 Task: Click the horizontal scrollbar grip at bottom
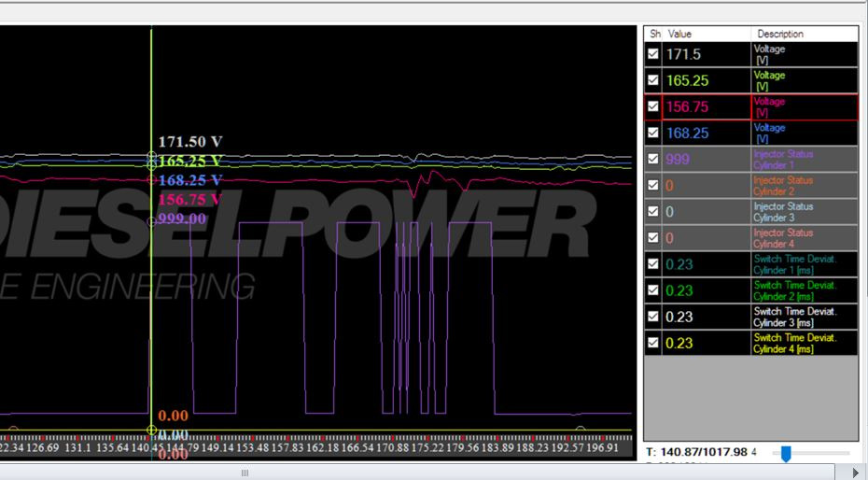pyautogui.click(x=245, y=473)
